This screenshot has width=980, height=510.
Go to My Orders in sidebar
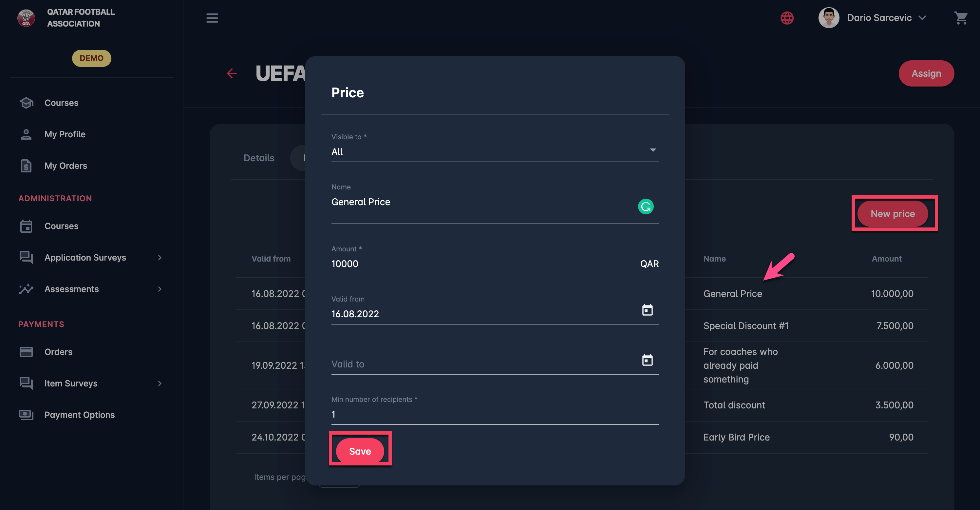[x=66, y=166]
